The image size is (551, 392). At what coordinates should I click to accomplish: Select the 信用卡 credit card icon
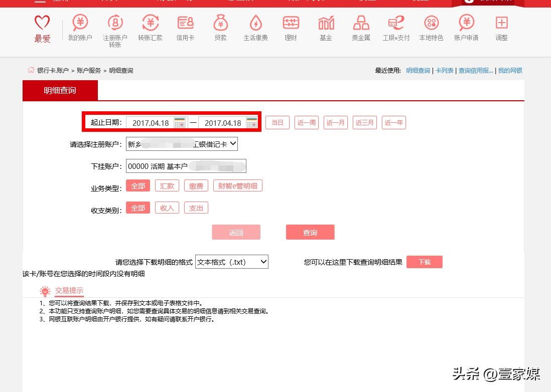coord(185,23)
